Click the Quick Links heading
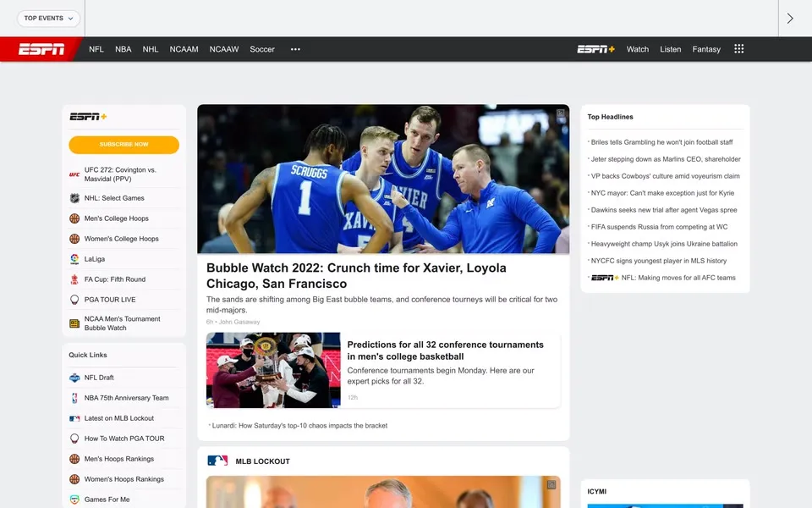This screenshot has width=812, height=508. 88,355
